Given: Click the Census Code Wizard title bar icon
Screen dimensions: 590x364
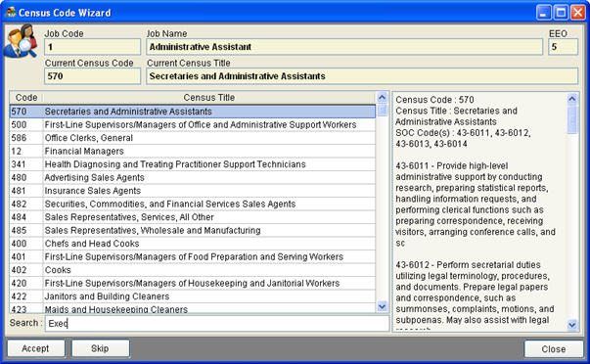Looking at the screenshot, I should click(11, 12).
